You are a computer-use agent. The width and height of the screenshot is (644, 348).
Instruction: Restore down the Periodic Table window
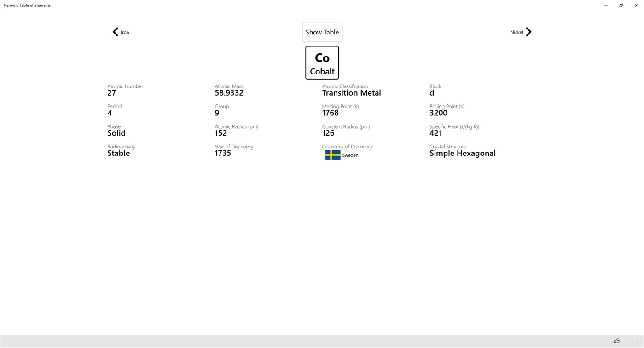coord(621,6)
